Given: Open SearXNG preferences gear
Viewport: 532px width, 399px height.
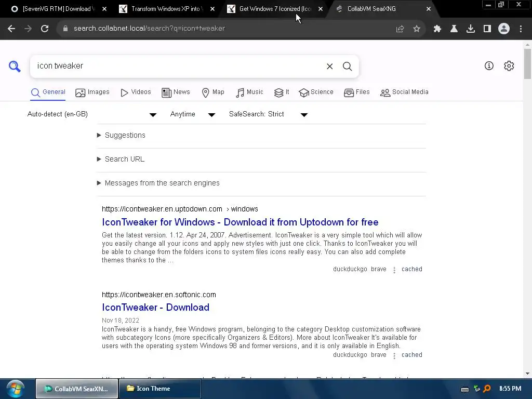Looking at the screenshot, I should (509, 66).
